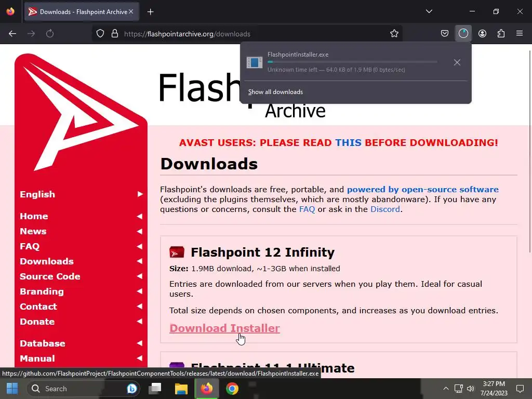The image size is (532, 399).
Task: Open the Database sidebar menu item
Action: point(81,343)
